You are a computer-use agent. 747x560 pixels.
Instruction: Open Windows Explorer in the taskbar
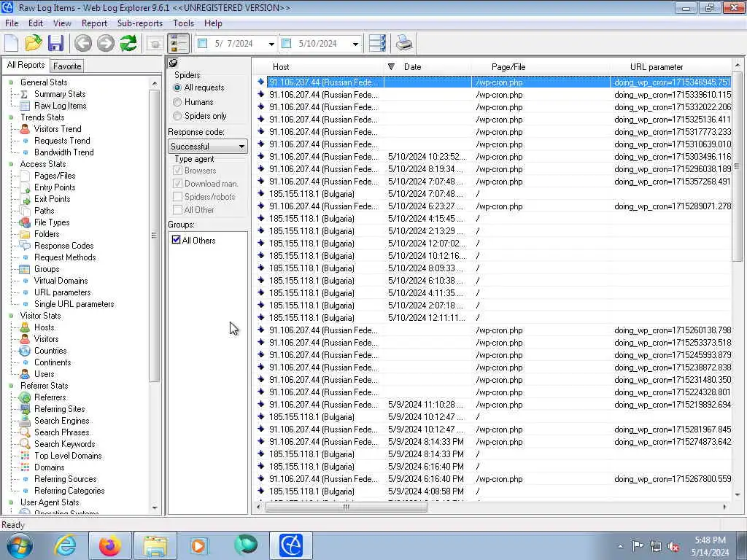(155, 545)
